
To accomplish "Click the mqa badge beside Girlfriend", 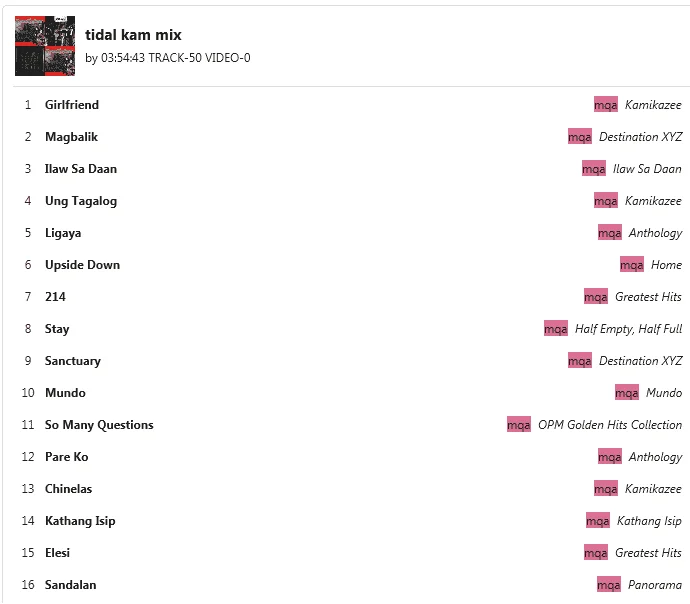I will 606,105.
